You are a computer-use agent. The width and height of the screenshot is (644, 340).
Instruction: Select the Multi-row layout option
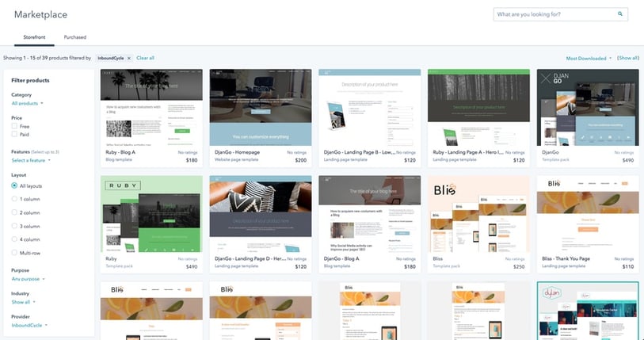coord(14,253)
